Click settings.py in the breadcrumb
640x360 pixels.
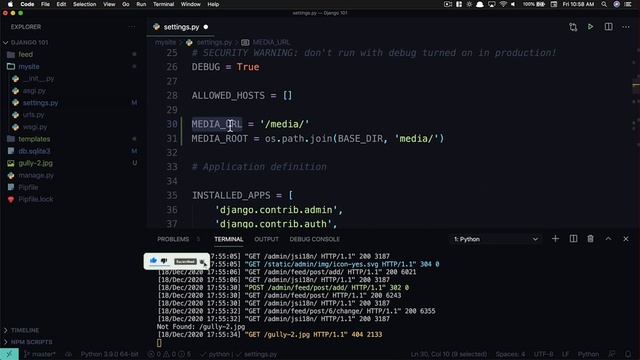[214, 42]
